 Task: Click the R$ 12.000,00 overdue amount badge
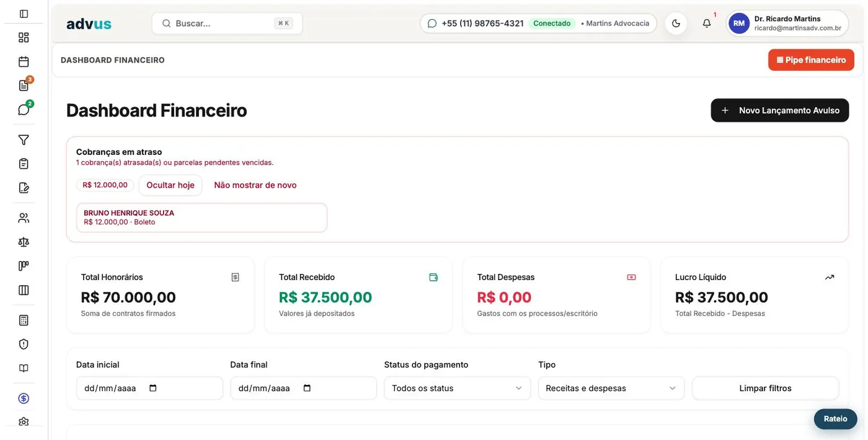[x=105, y=185]
